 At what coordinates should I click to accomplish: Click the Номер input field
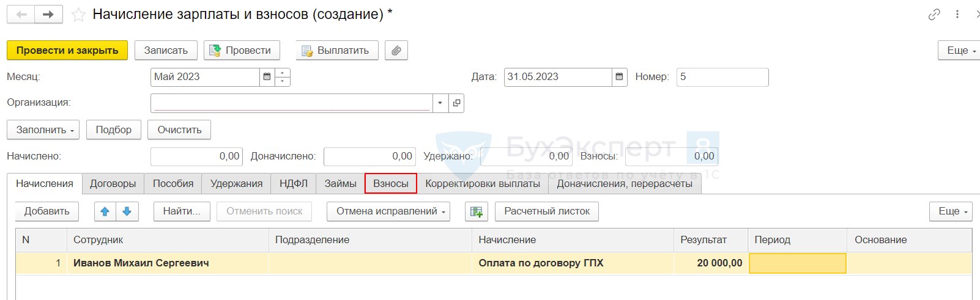coord(722,77)
